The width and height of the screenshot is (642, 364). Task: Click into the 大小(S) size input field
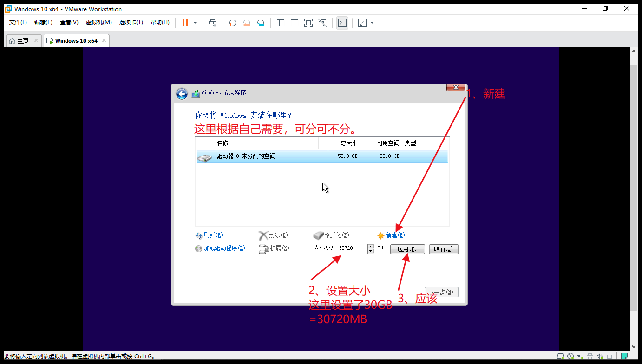(353, 248)
